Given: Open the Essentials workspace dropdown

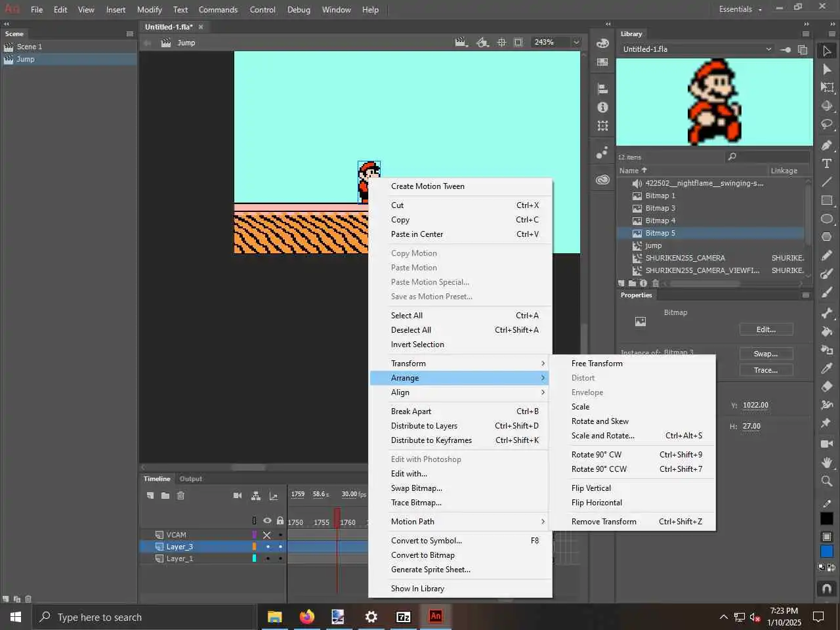Looking at the screenshot, I should (740, 9).
